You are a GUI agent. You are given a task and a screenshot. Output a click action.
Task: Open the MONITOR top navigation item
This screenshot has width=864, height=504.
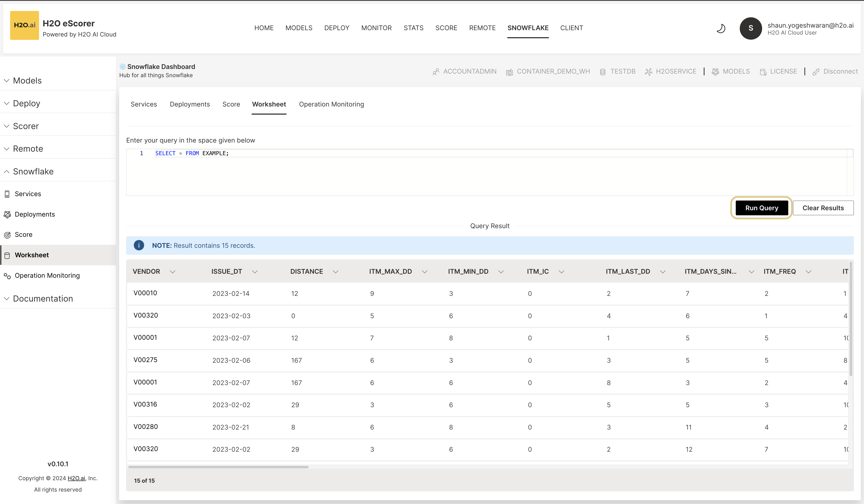click(376, 28)
